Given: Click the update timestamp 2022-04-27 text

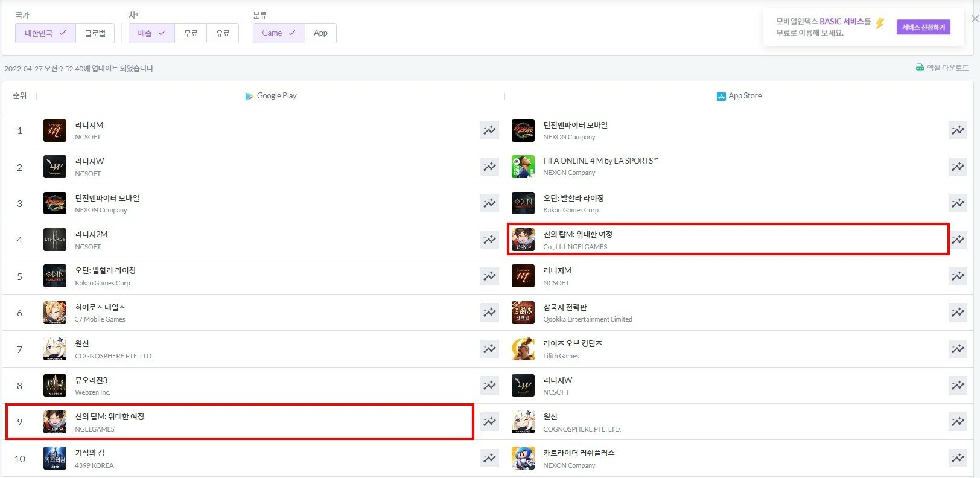Looking at the screenshot, I should [x=80, y=68].
